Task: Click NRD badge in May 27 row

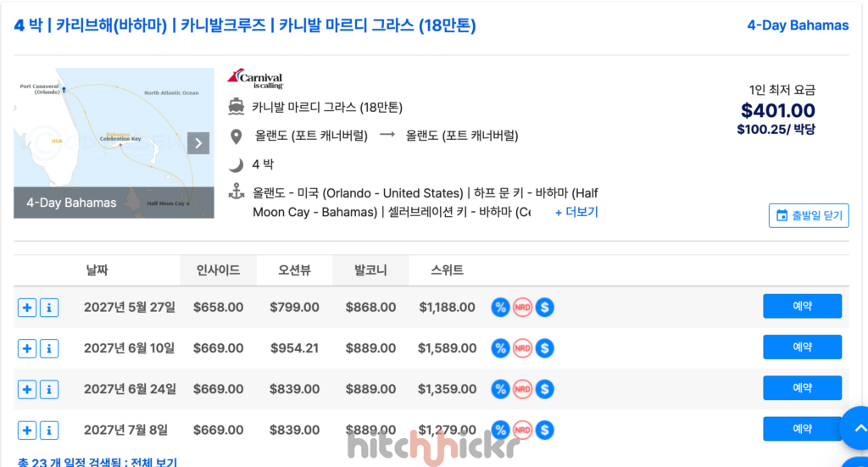Action: 522,307
